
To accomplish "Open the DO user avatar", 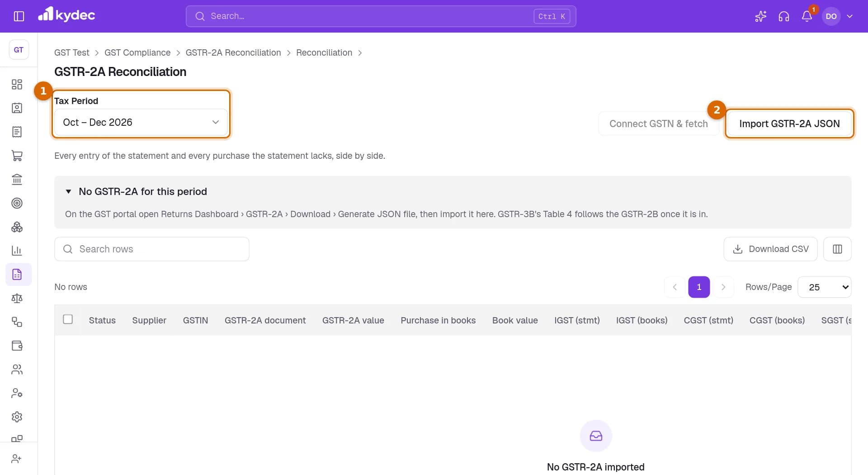I will pos(831,16).
